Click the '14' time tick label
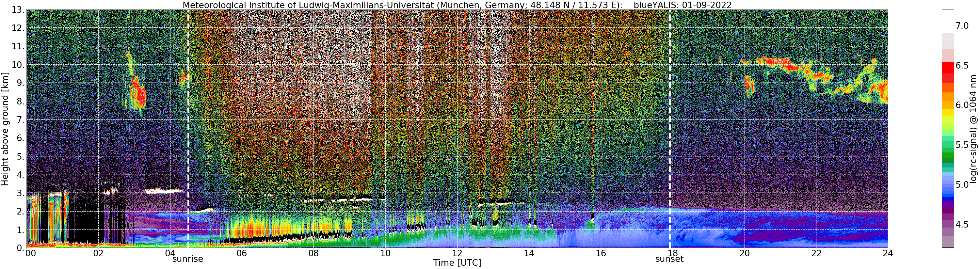Image resolution: width=980 pixels, height=269 pixels. (529, 253)
